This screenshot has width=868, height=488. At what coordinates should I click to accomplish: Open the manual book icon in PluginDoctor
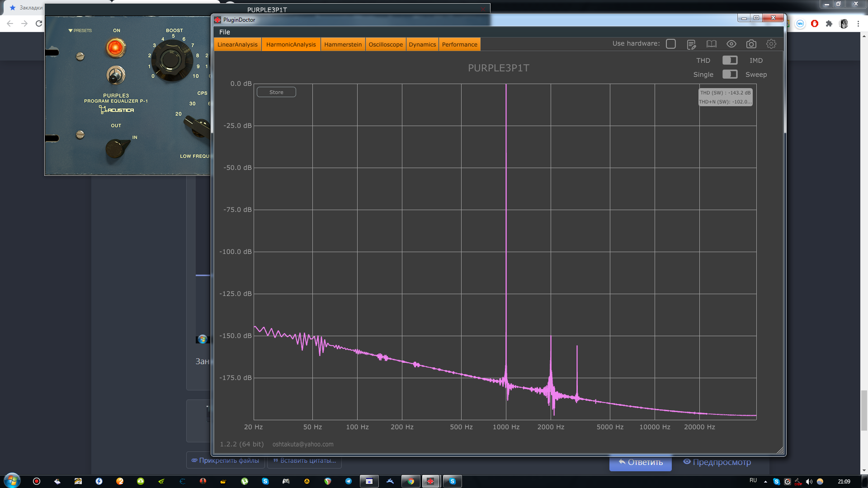click(x=712, y=44)
